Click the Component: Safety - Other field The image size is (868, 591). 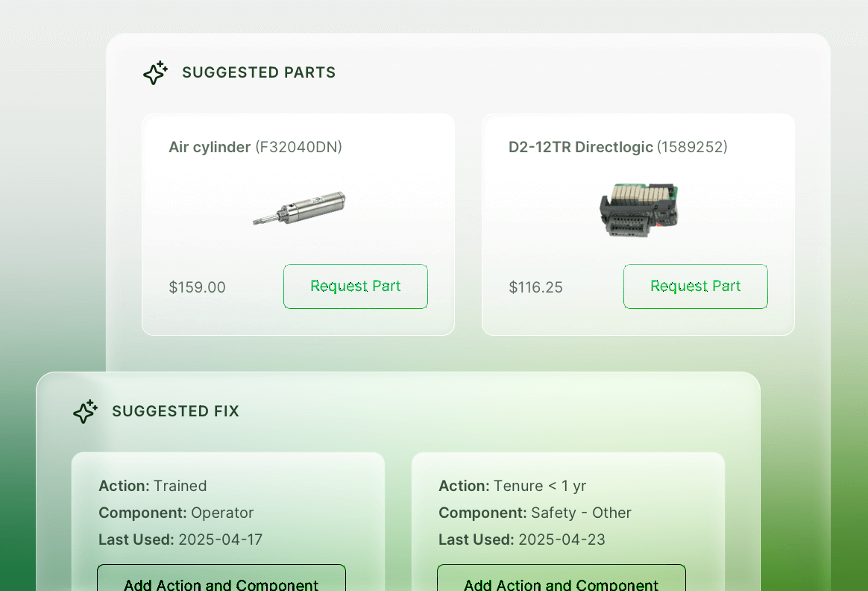point(535,513)
